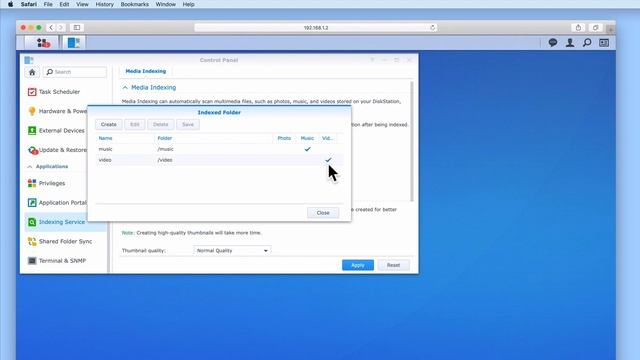640x360 pixels.
Task: Click Safari address bar
Action: pos(316,28)
